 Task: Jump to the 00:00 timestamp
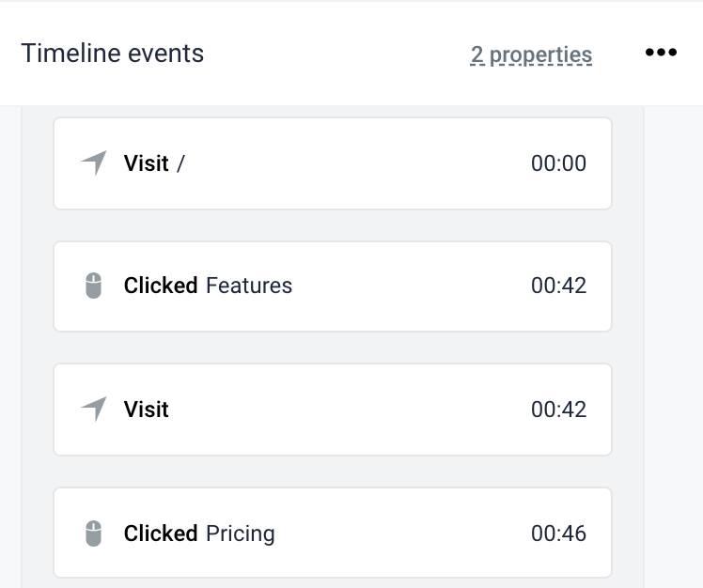pos(558,163)
